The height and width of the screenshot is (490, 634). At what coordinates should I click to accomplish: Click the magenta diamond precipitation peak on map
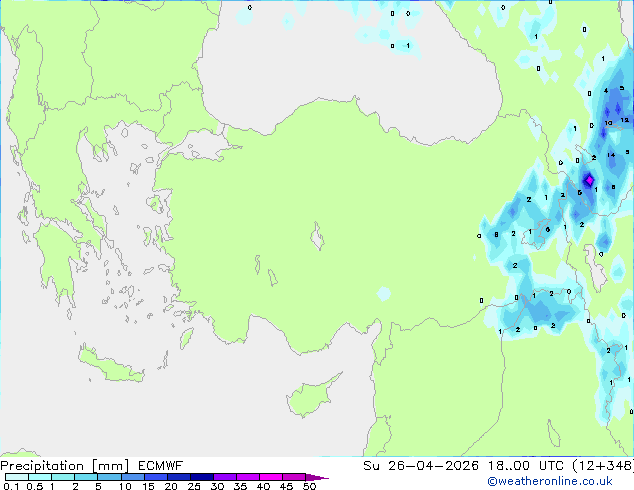[589, 180]
